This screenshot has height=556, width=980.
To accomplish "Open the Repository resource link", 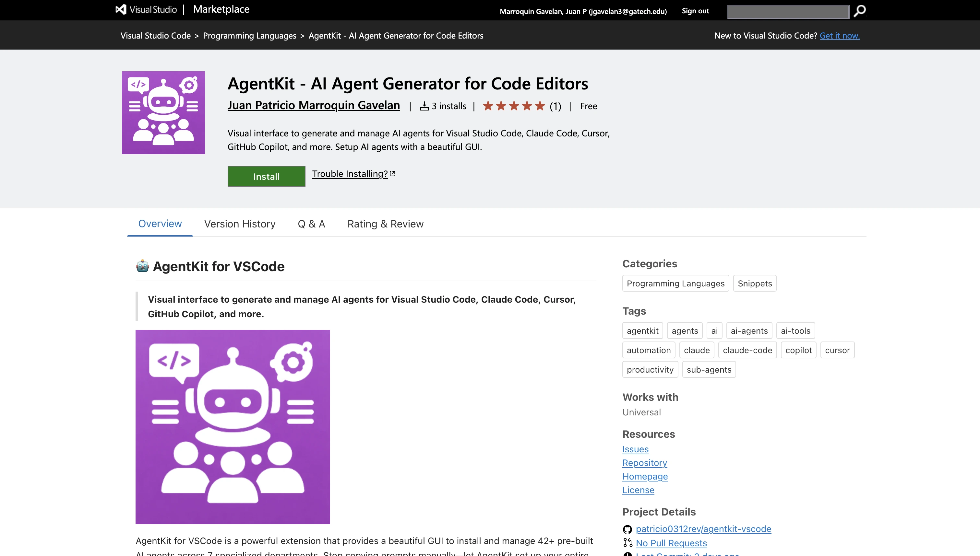I will tap(645, 463).
